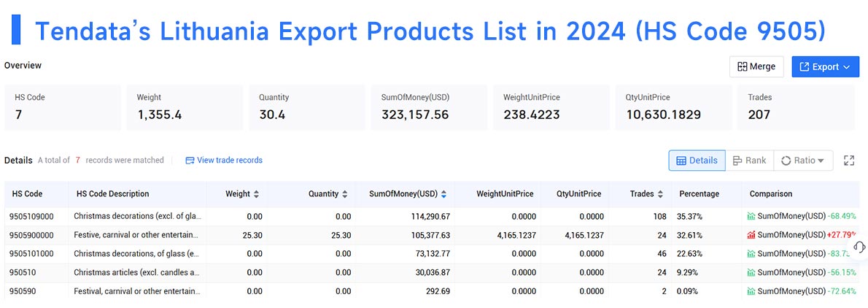Click the customer support headset icon
The image size is (868, 308).
coord(859,246)
